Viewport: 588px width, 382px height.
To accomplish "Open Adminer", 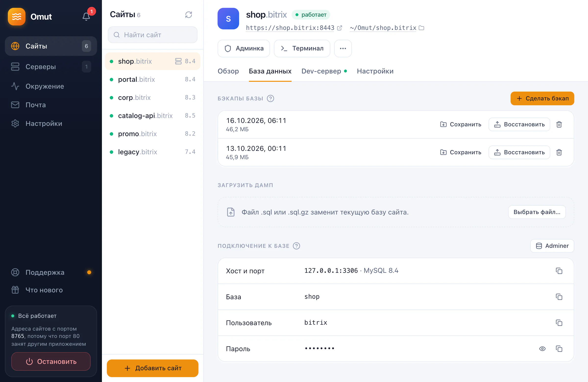I will click(552, 246).
